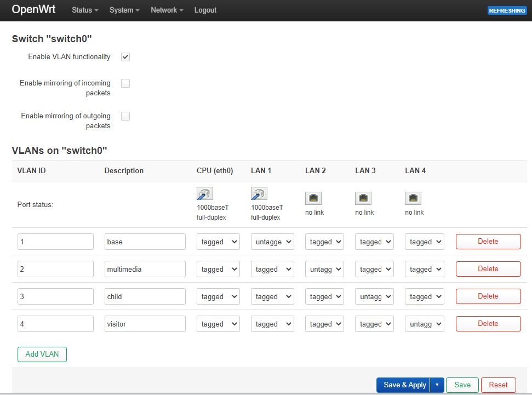Viewport: 532px width, 395px height.
Task: Toggle Enable VLAN functionality checkbox
Action: [125, 57]
